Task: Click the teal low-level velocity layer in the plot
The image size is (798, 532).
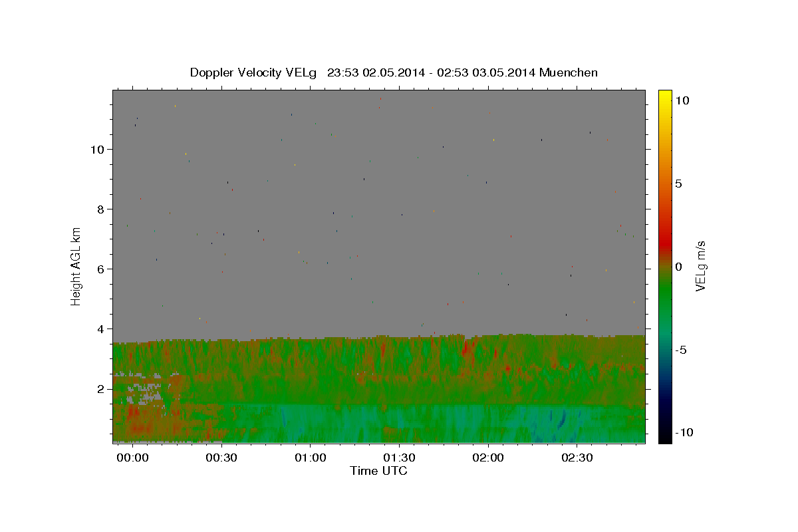Action: [426, 422]
